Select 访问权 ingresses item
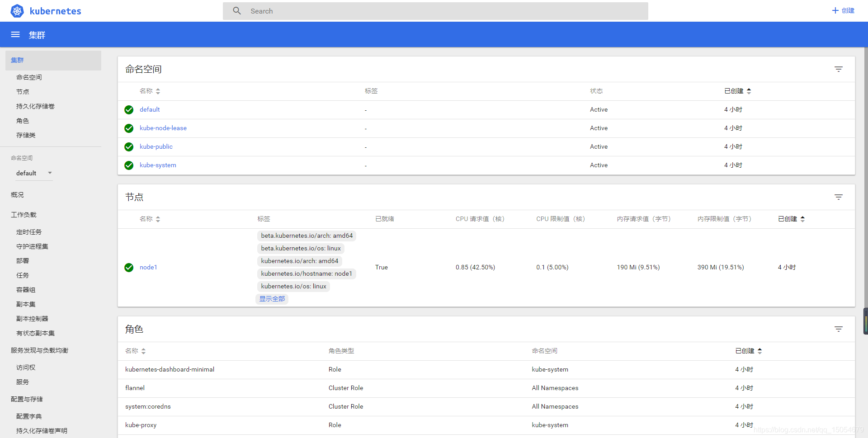 click(x=26, y=367)
